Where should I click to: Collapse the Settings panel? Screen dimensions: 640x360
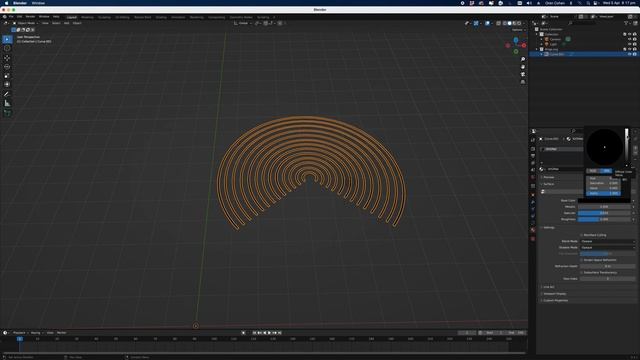[x=549, y=228]
